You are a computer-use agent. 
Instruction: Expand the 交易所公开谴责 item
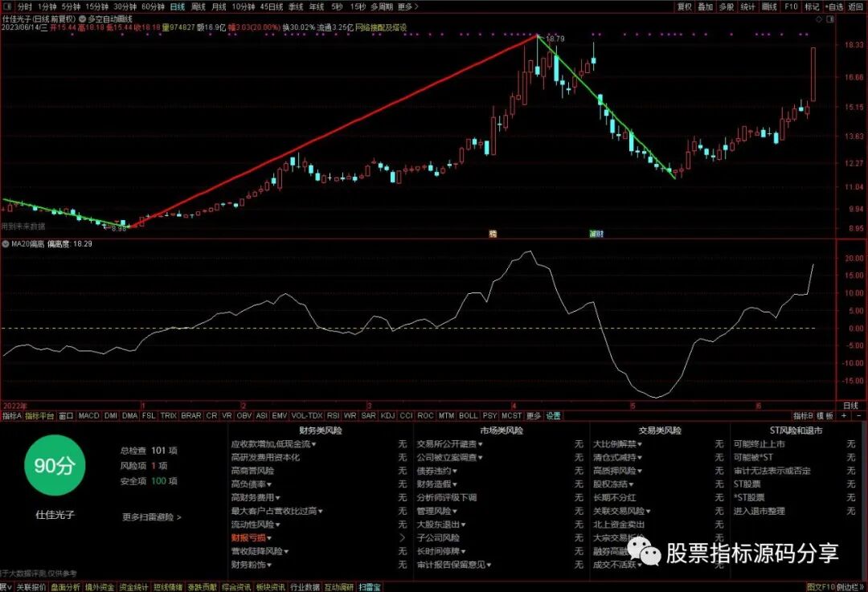point(449,443)
